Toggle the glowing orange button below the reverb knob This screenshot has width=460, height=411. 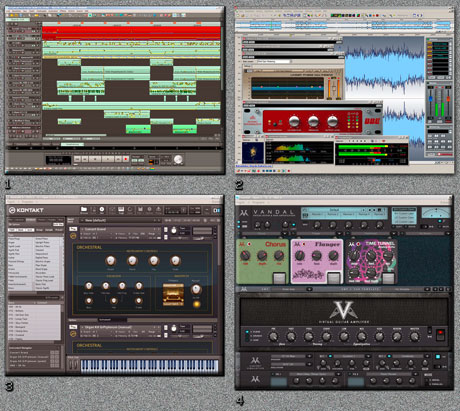tap(196, 304)
